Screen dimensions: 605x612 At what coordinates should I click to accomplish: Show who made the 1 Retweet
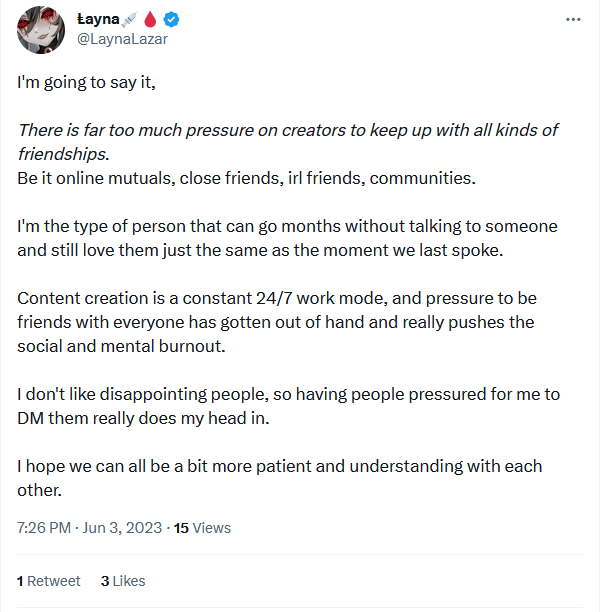click(50, 580)
